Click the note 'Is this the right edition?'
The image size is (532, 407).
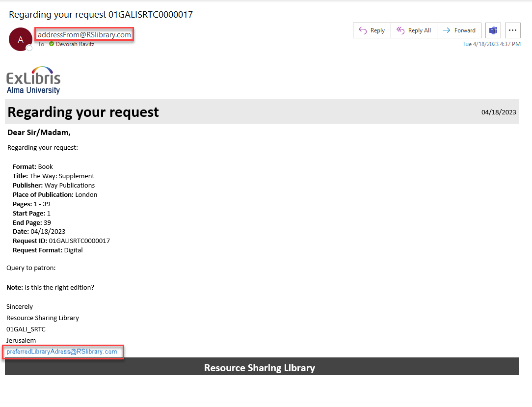point(59,287)
